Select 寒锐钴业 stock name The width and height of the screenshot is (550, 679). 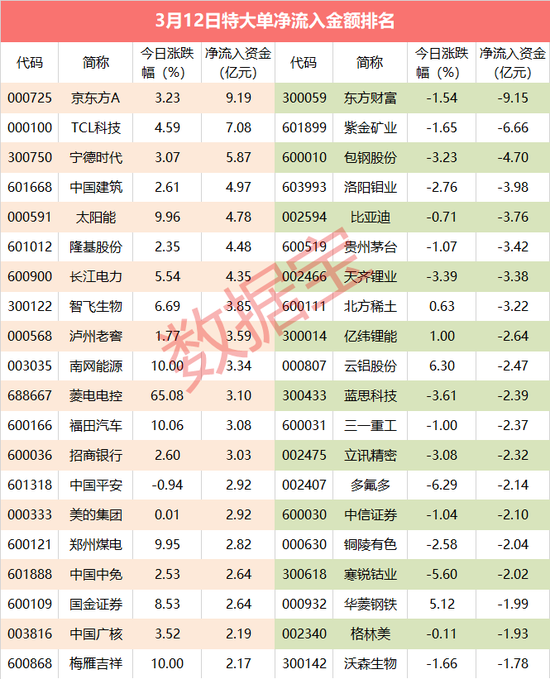[370, 574]
